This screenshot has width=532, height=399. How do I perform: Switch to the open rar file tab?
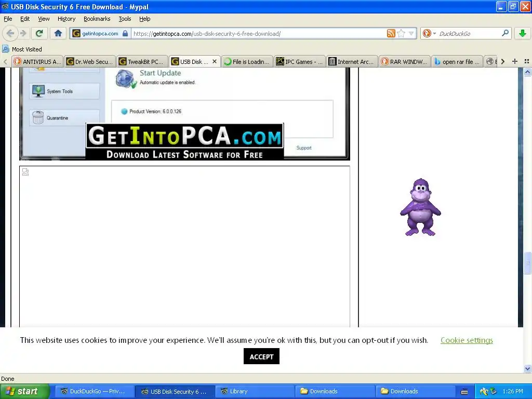click(458, 61)
